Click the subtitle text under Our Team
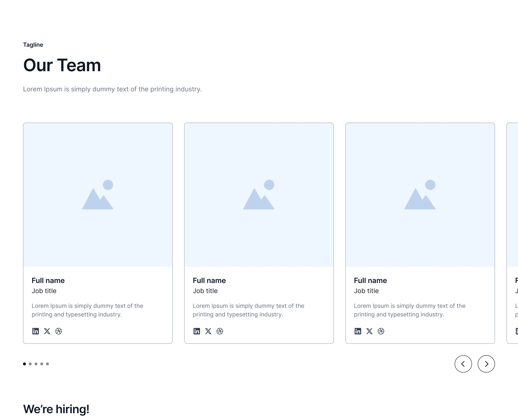 tap(113, 89)
